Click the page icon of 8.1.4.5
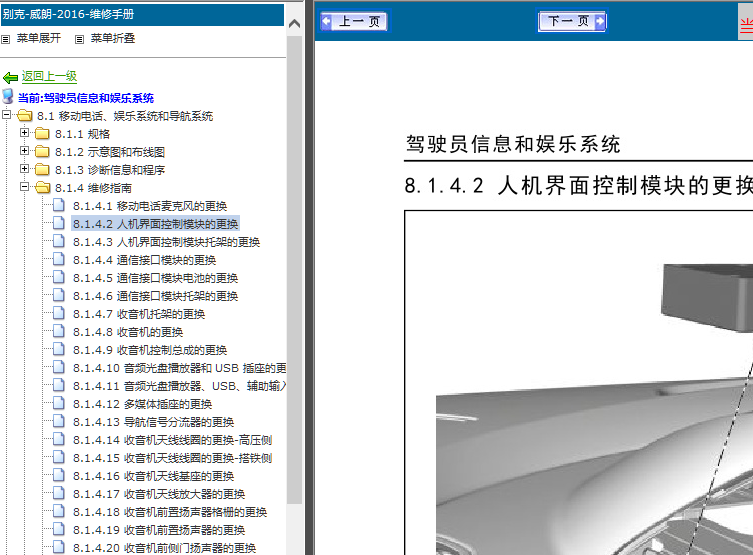This screenshot has height=555, width=753. pos(59,277)
